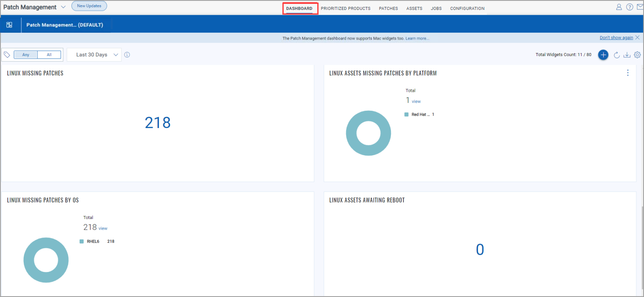Add a new widget with plus button
644x297 pixels.
(x=603, y=55)
